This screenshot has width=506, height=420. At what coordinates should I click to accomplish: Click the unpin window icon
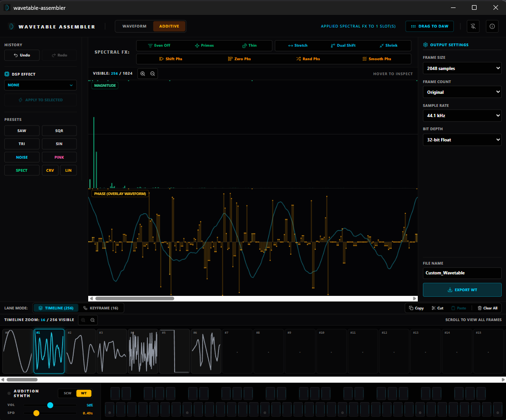(x=473, y=27)
